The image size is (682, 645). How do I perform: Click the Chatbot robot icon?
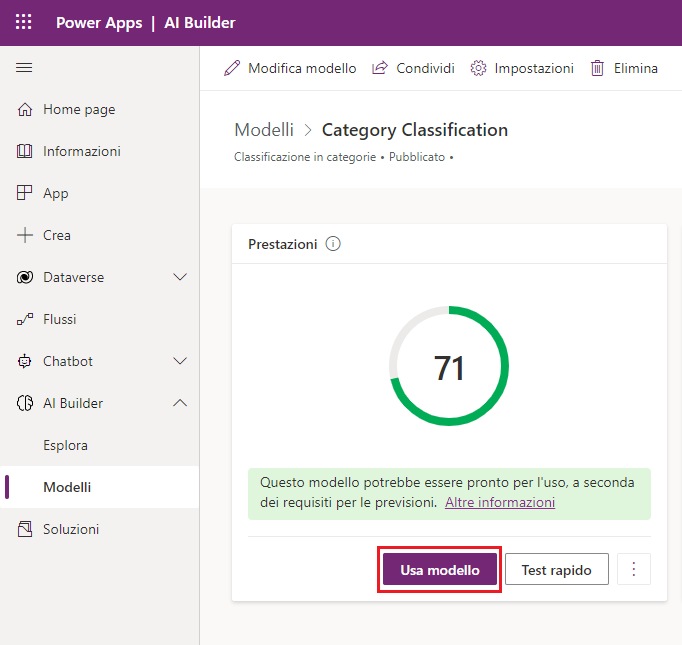[24, 361]
